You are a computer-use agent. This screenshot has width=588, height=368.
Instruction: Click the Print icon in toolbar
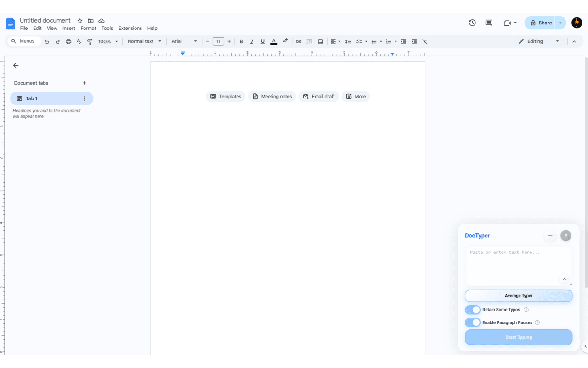click(x=68, y=41)
